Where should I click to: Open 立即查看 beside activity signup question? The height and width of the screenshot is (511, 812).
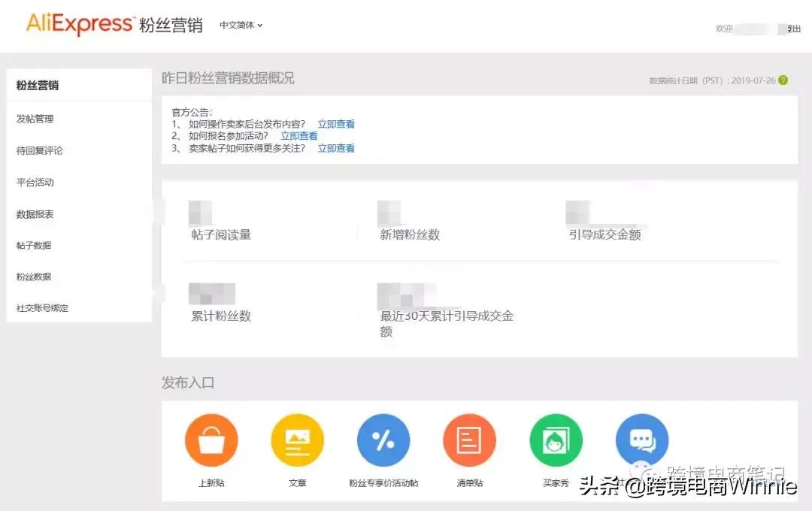(x=299, y=135)
